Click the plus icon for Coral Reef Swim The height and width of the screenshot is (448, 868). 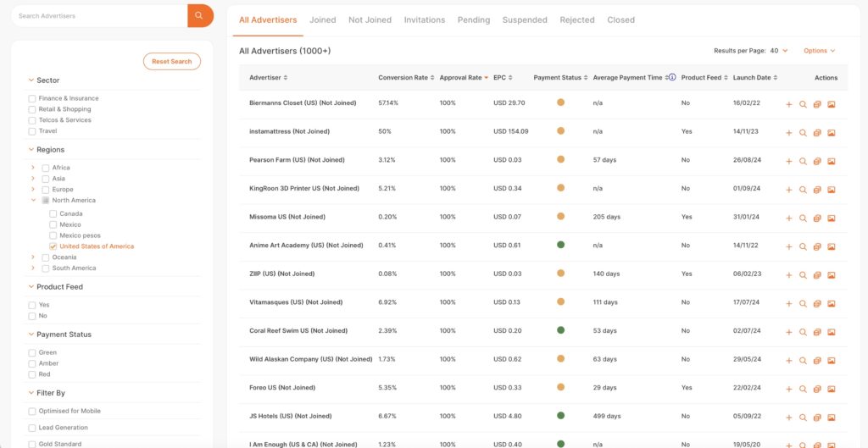click(788, 332)
